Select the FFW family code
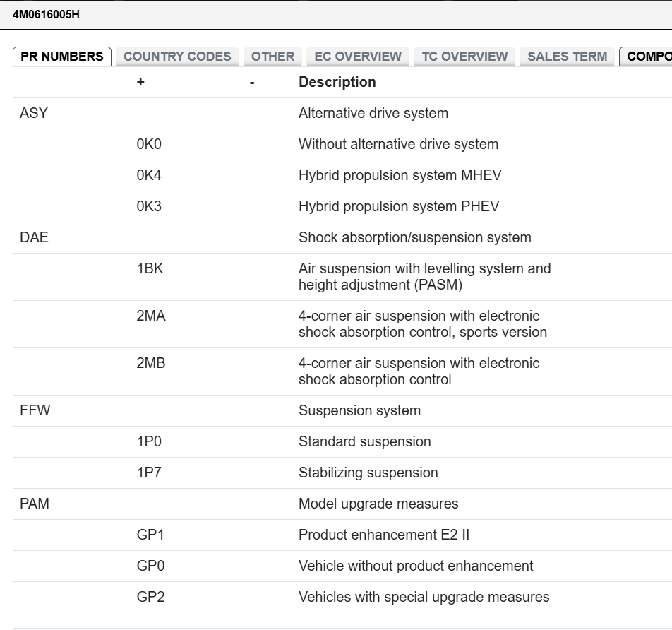Image resolution: width=672 pixels, height=630 pixels. [x=35, y=410]
